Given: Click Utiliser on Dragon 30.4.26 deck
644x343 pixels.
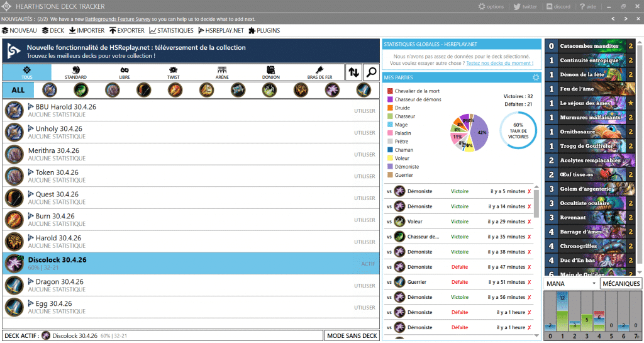Looking at the screenshot, I should coord(365,286).
